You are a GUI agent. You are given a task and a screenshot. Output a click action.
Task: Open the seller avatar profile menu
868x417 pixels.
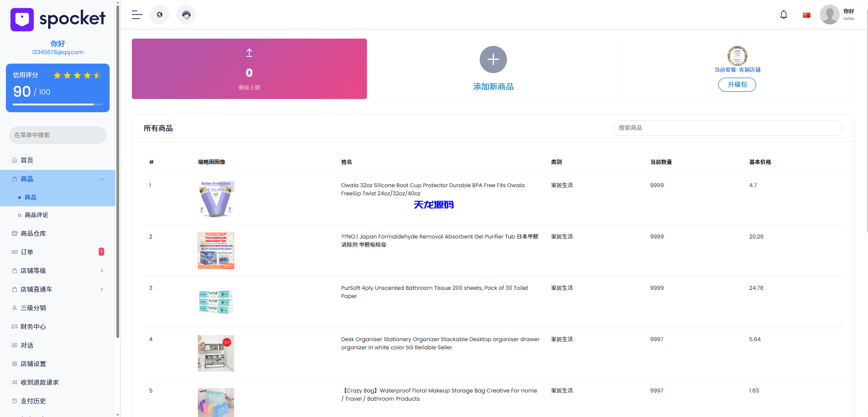click(829, 14)
